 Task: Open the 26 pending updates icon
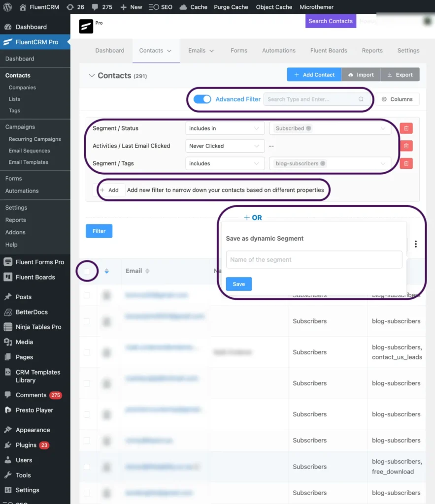point(70,7)
